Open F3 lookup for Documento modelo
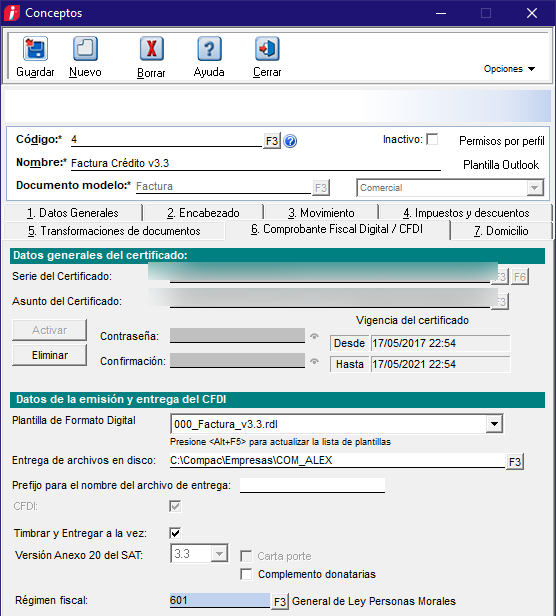This screenshot has height=616, width=556. (321, 188)
